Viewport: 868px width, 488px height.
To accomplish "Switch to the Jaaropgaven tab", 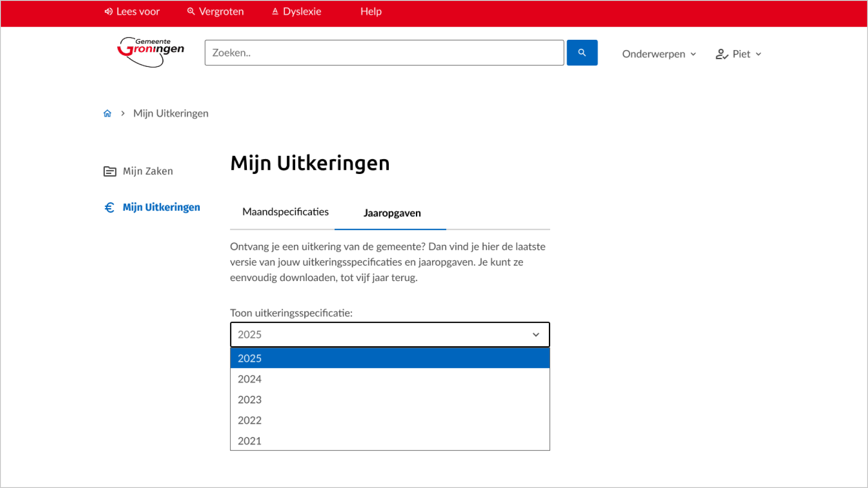I will coord(392,213).
